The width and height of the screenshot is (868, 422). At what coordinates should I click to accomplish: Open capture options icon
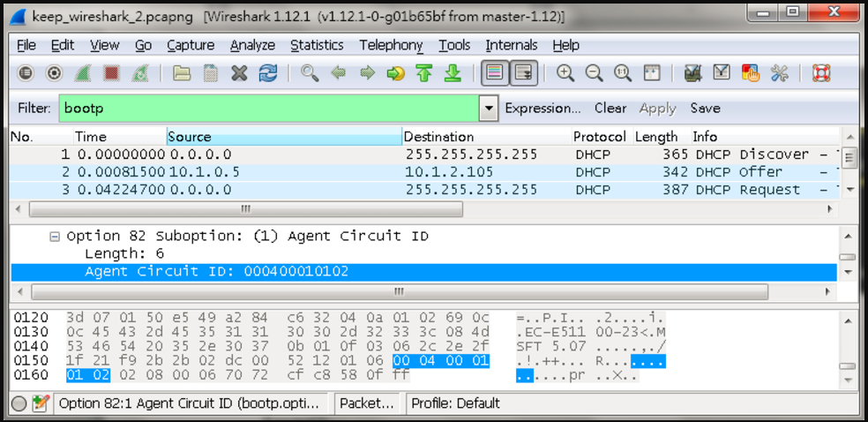click(54, 73)
